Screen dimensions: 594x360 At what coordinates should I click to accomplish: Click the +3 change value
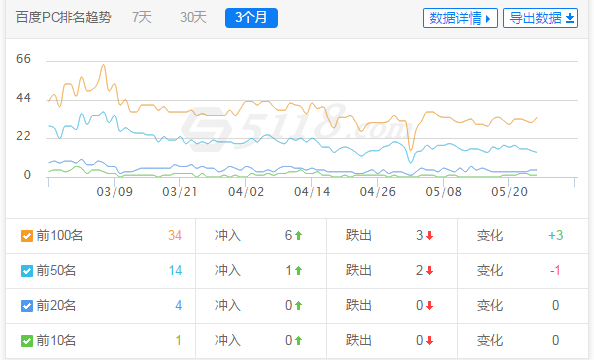pyautogui.click(x=555, y=235)
